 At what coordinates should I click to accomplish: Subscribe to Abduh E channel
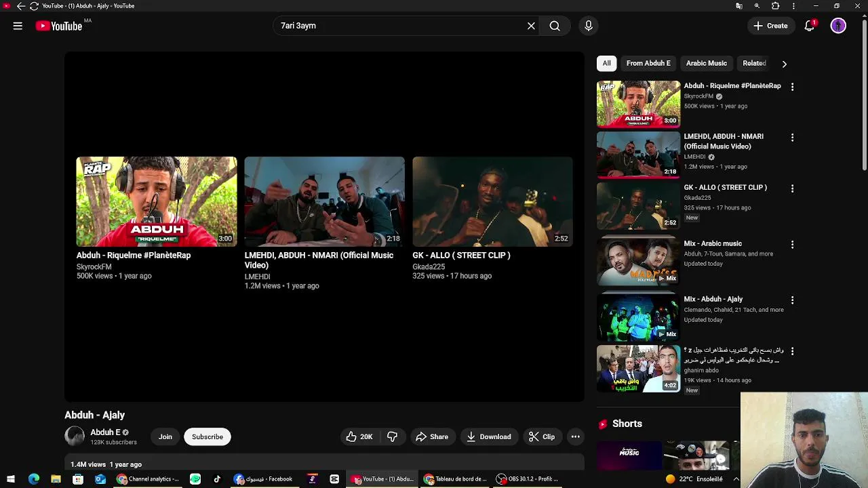[x=208, y=437]
